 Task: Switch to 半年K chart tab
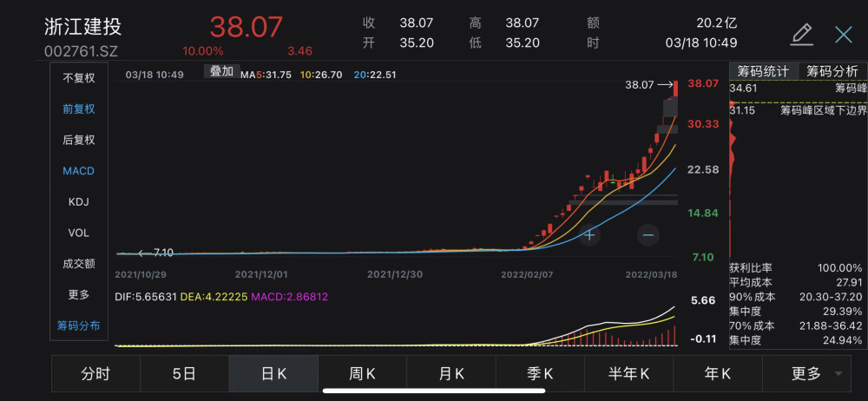tap(628, 374)
